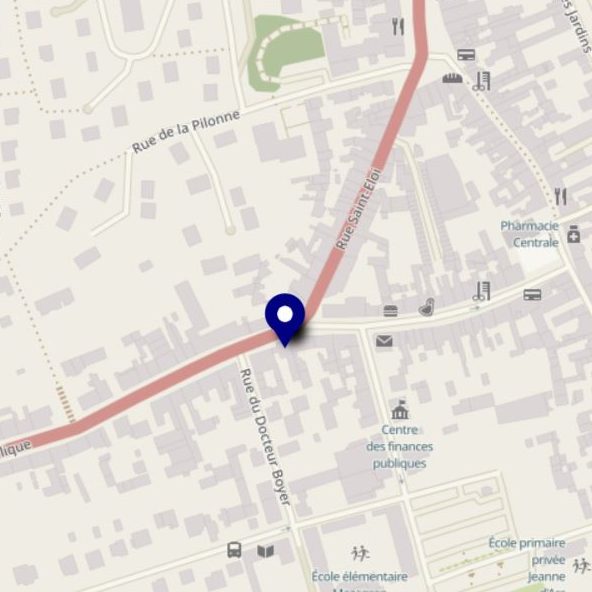Click the bus stop icon
The width and height of the screenshot is (592, 592).
234,550
